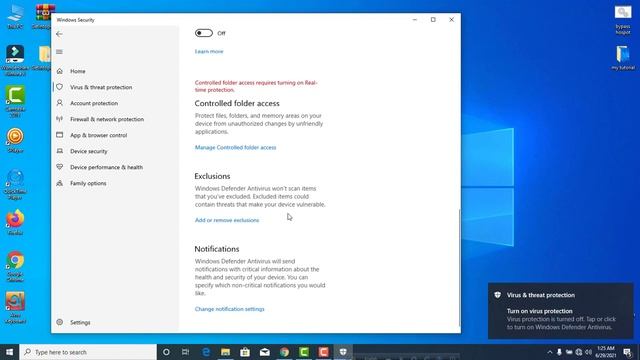Open Mail app from taskbar
The image size is (640, 360).
point(264,352)
